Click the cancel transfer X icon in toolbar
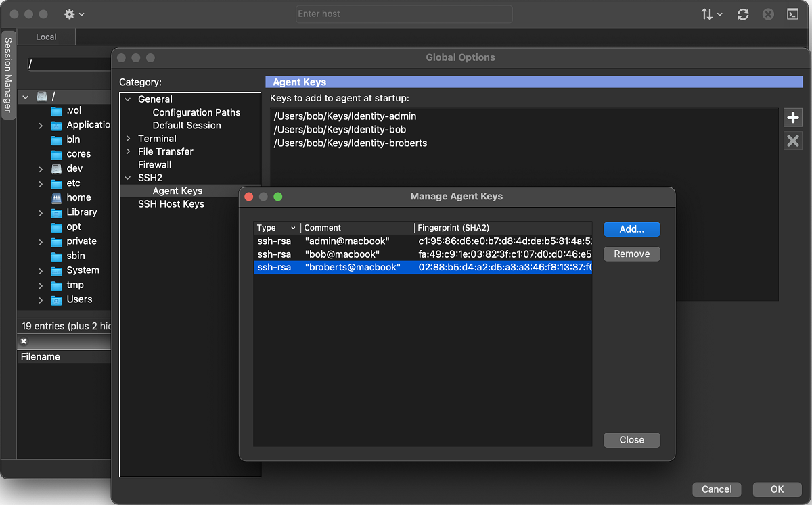The width and height of the screenshot is (812, 505). (767, 14)
